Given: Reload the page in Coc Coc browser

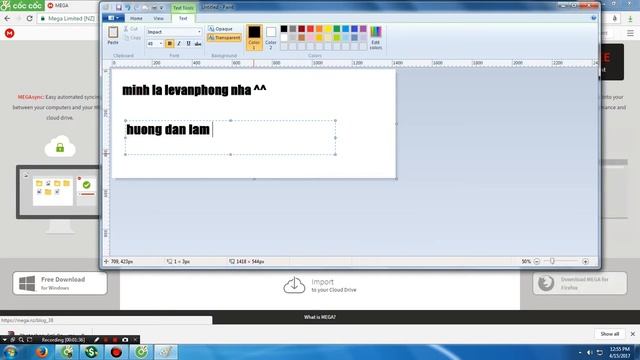Looking at the screenshot, I should pos(29,18).
